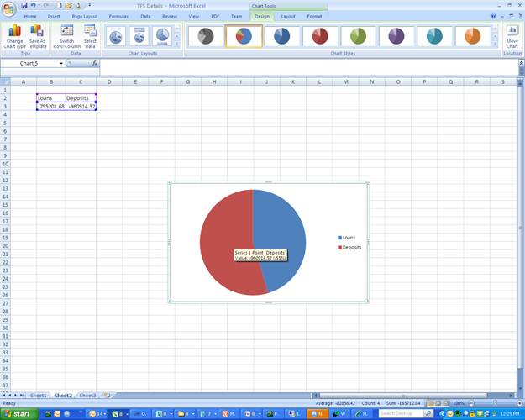
Task: Apply the teal pie chart style
Action: tap(434, 36)
